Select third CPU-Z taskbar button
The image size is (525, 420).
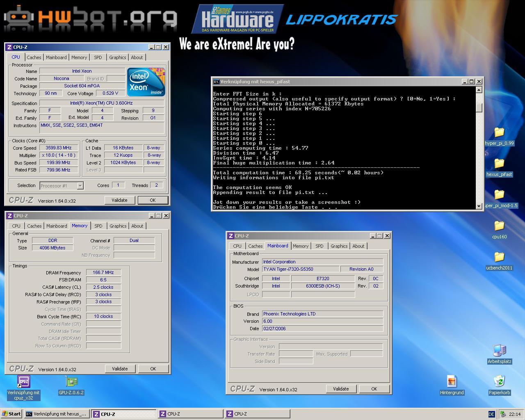[257, 414]
